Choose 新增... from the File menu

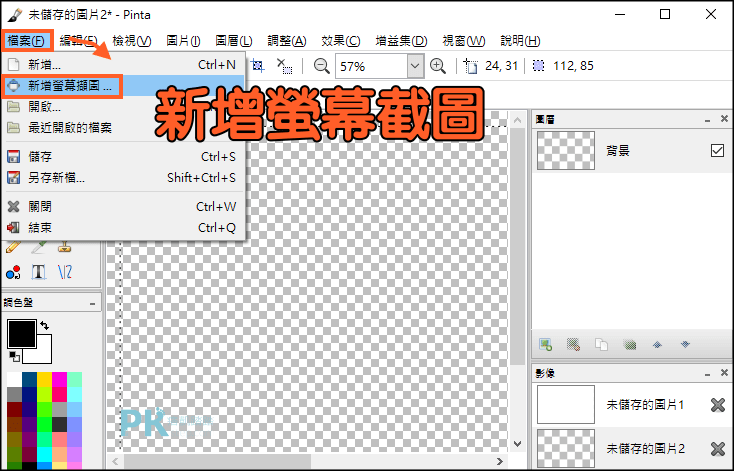[x=124, y=64]
